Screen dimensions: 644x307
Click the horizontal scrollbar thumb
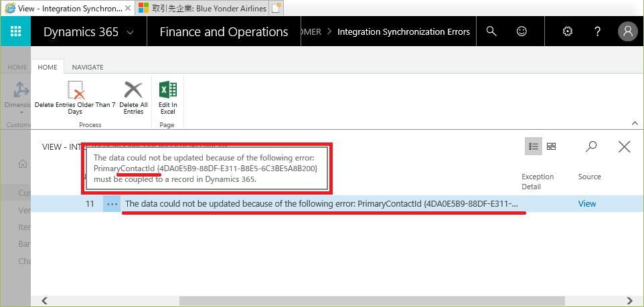373,301
